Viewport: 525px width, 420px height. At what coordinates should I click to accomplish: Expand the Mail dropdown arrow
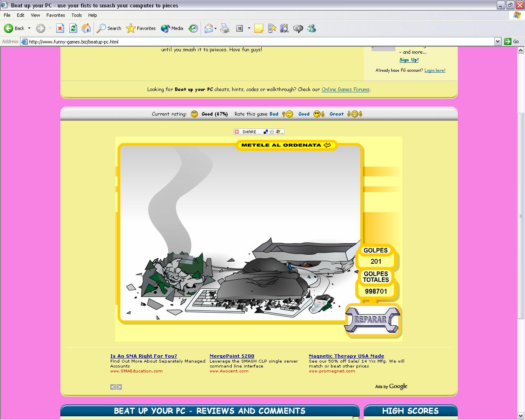click(215, 28)
